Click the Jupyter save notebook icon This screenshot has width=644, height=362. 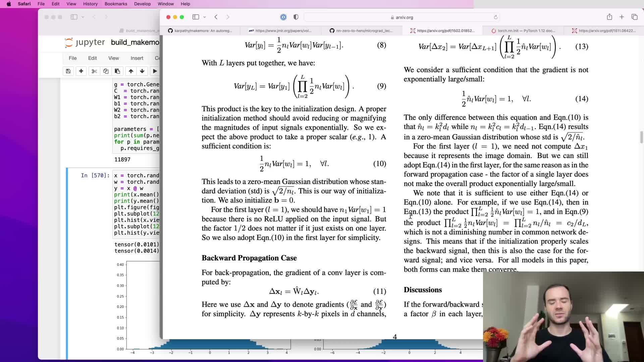coord(68,71)
